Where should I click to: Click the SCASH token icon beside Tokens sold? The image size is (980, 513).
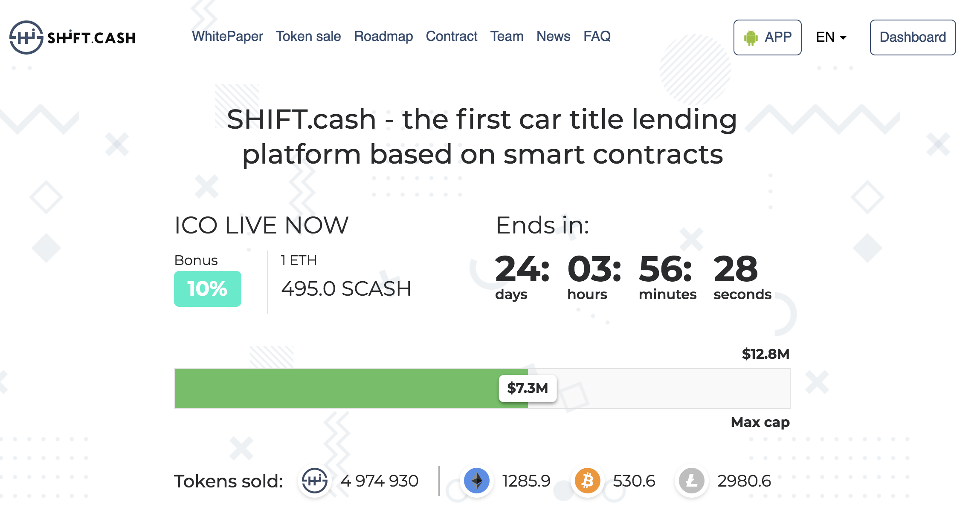click(x=315, y=481)
